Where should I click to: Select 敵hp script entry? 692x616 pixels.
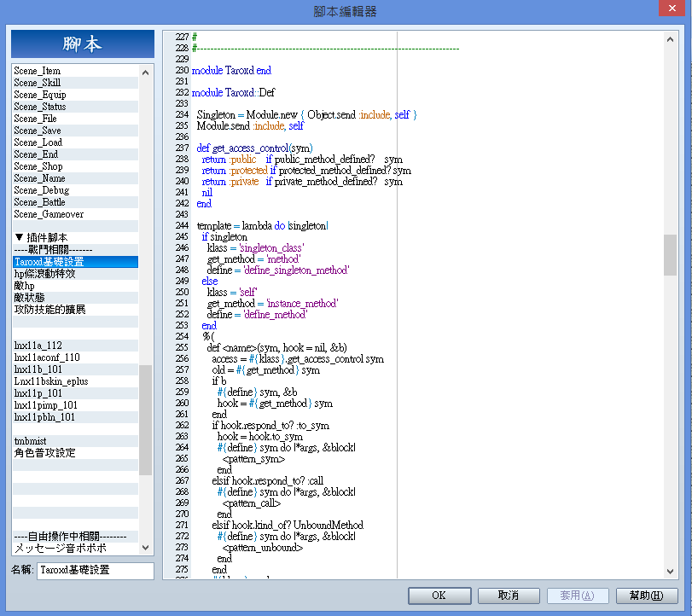click(x=75, y=286)
